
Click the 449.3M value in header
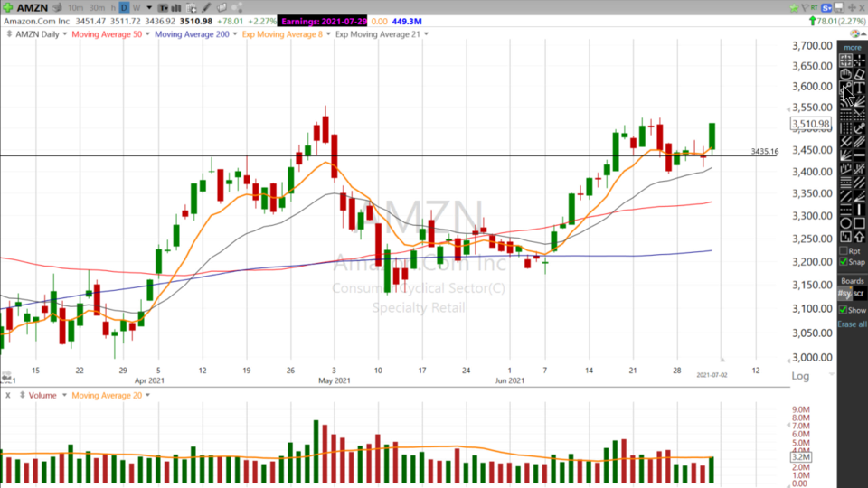(x=407, y=21)
